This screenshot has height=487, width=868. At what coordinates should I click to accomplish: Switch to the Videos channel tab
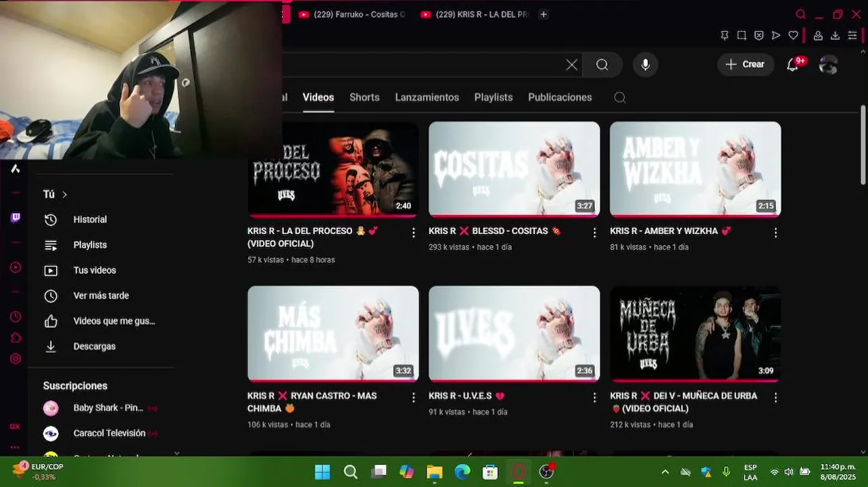coord(318,97)
